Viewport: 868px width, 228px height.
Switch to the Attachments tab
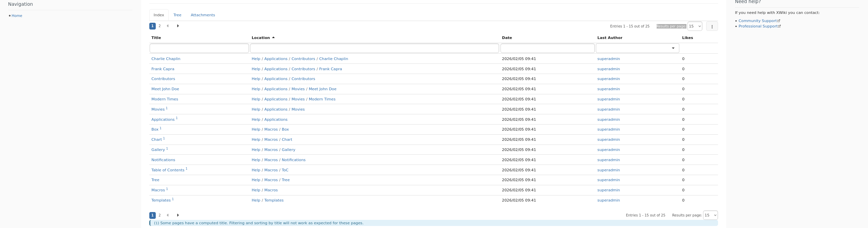[203, 15]
